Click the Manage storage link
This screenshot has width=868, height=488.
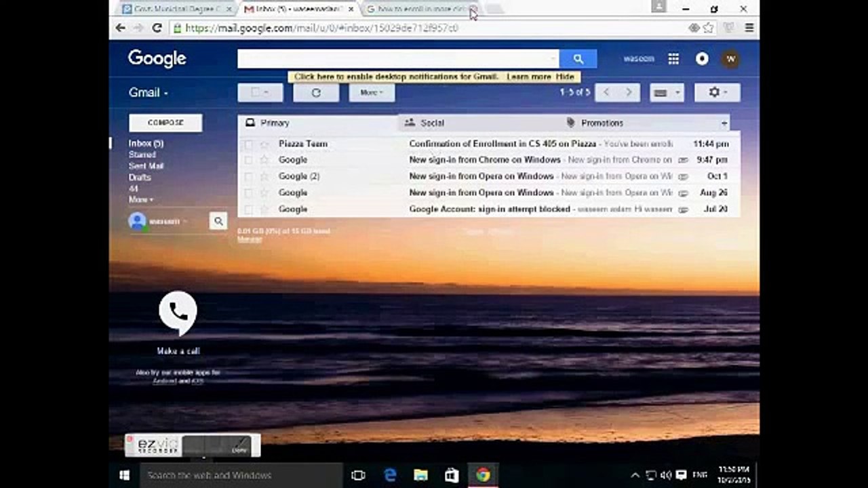pyautogui.click(x=249, y=239)
